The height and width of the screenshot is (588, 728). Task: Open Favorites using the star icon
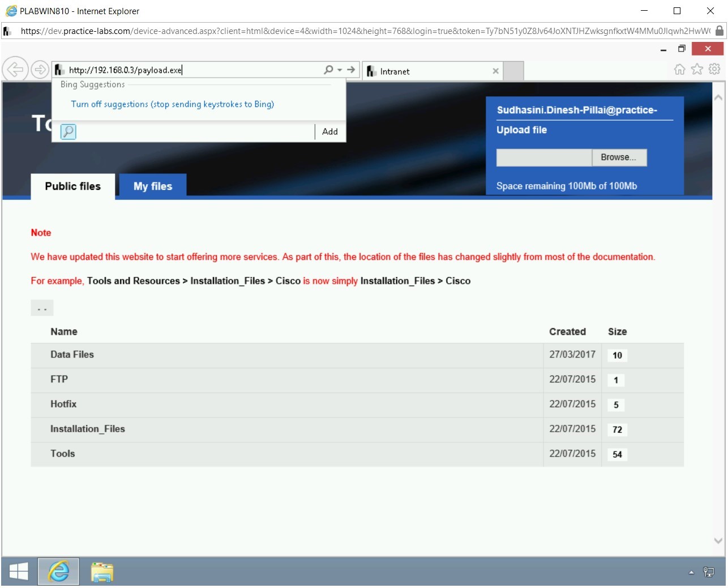696,69
